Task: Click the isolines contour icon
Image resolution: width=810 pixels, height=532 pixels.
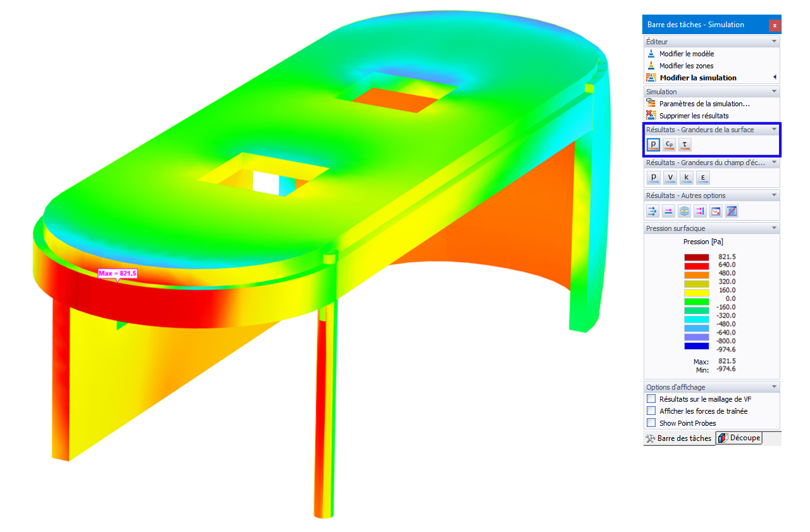Action: click(684, 211)
